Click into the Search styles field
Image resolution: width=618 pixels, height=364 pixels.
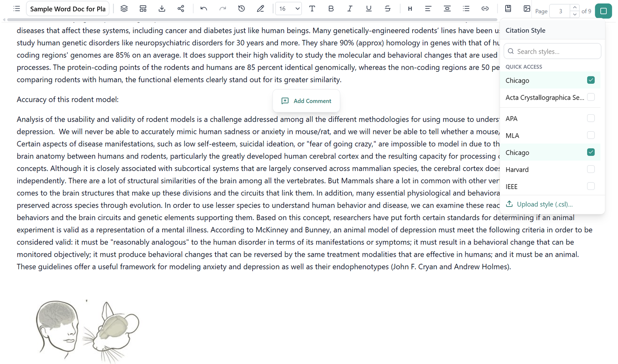(552, 51)
